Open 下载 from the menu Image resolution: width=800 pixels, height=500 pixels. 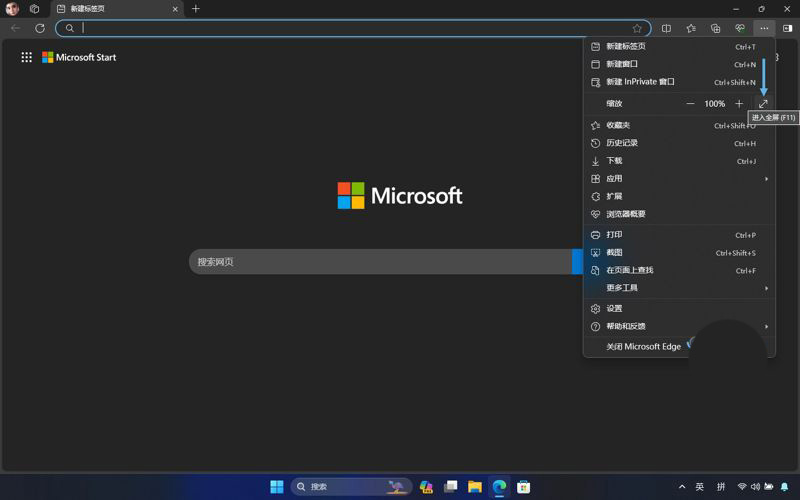point(679,161)
